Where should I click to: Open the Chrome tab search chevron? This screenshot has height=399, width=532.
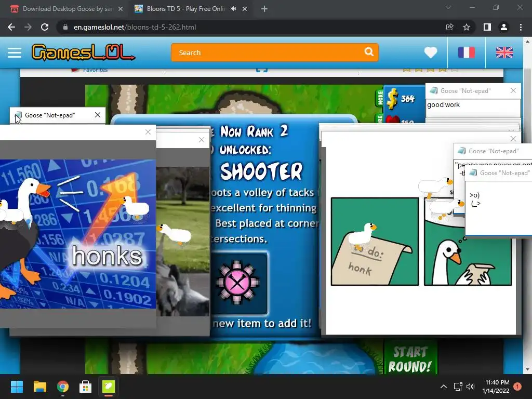click(x=448, y=7)
